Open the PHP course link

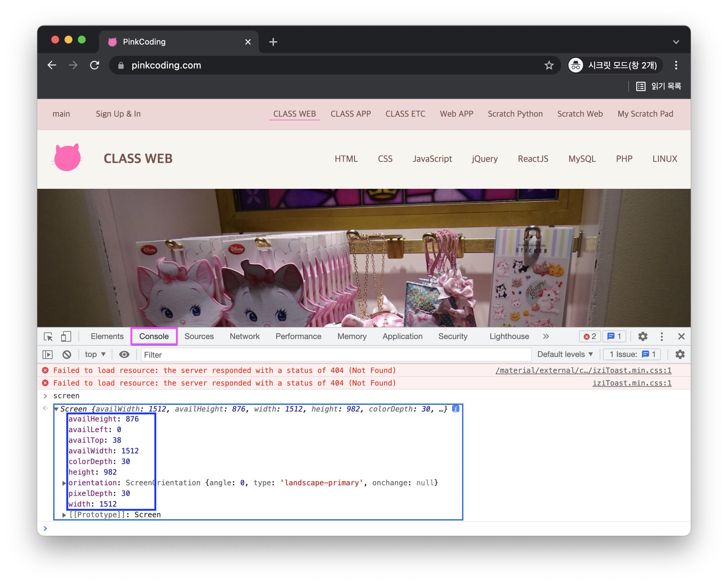point(624,159)
